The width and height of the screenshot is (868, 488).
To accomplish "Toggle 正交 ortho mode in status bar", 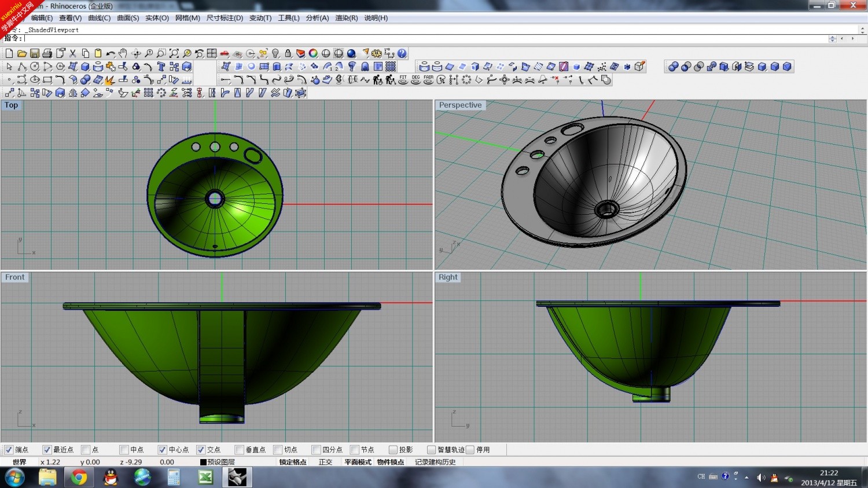I will 325,462.
